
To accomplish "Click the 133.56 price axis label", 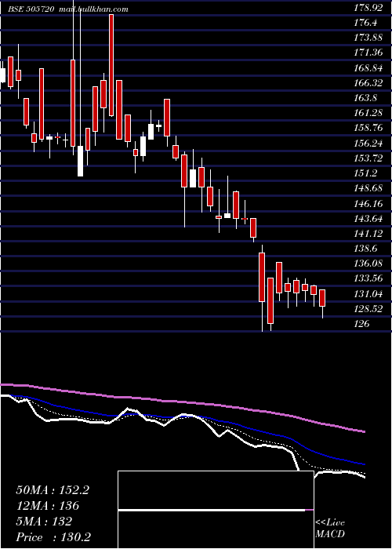I will [x=368, y=278].
